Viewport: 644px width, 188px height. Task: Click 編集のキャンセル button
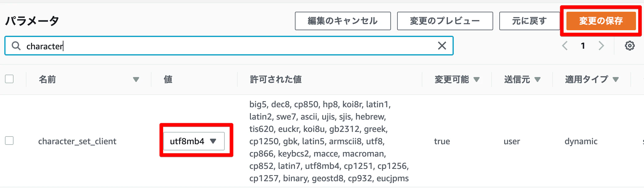pyautogui.click(x=343, y=21)
